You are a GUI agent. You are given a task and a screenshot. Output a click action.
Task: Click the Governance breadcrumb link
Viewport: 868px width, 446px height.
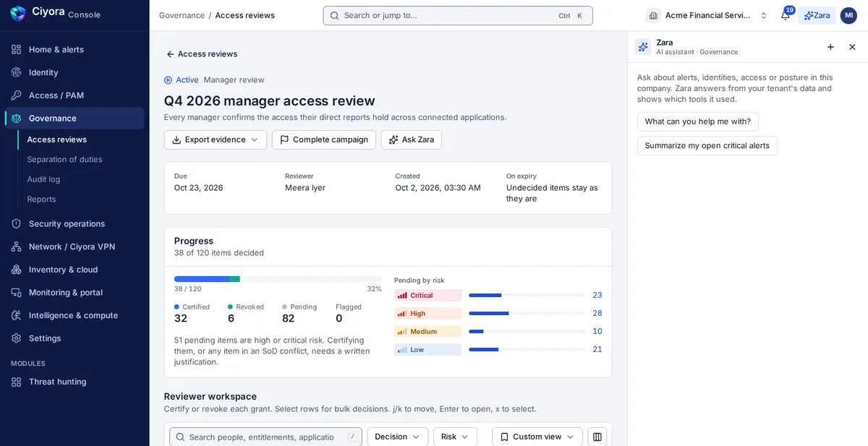[x=182, y=15]
